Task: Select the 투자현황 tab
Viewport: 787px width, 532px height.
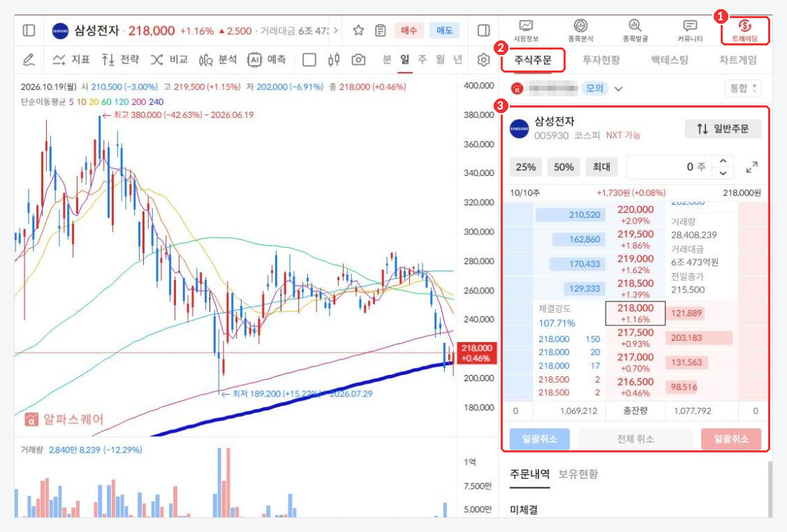Action: coord(601,60)
